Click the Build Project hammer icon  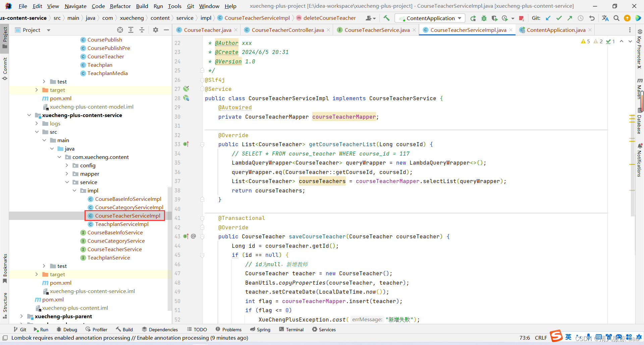tap(386, 18)
